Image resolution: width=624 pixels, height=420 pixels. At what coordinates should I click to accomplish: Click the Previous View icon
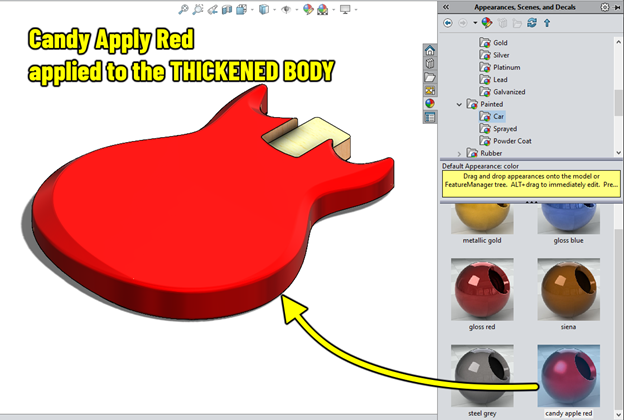(213, 9)
